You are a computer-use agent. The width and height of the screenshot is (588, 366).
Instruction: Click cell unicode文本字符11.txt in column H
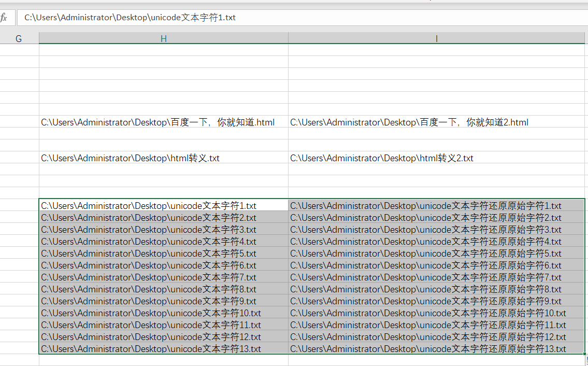tap(164, 325)
